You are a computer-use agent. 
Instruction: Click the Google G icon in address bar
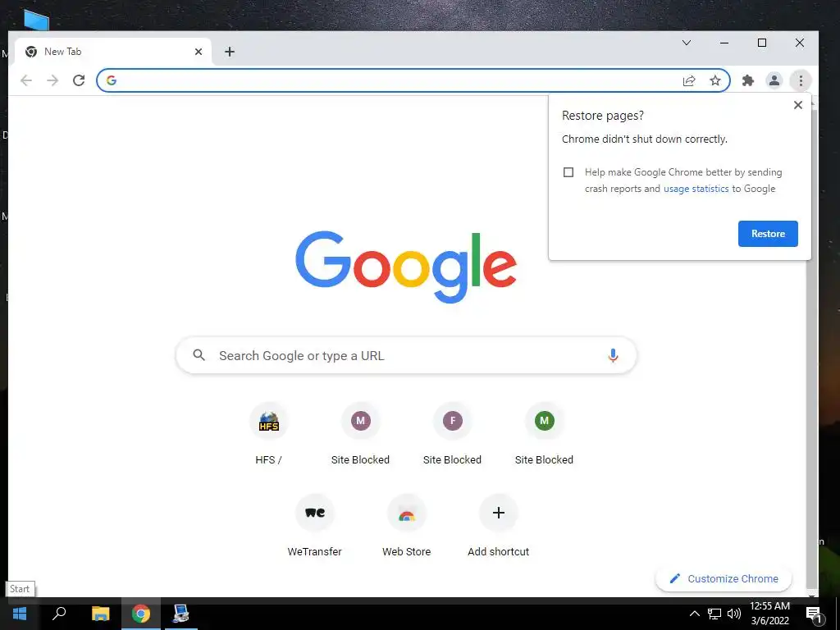click(112, 80)
